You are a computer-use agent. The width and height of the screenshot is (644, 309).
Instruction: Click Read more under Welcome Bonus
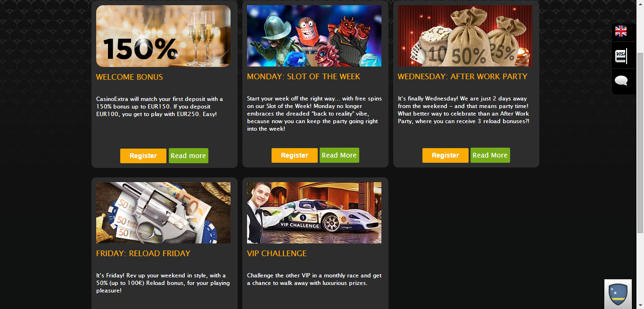pos(188,156)
